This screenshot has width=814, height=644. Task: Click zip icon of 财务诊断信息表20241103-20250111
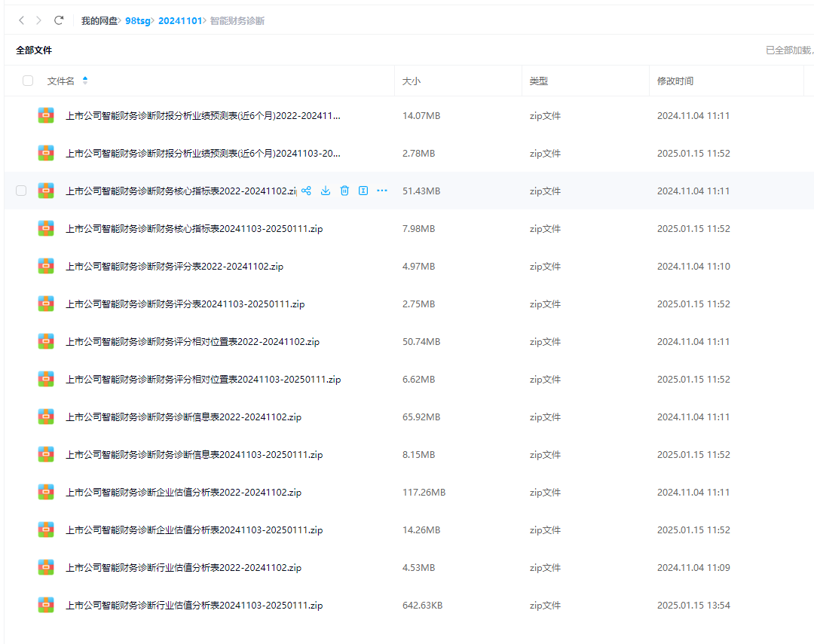tap(46, 454)
